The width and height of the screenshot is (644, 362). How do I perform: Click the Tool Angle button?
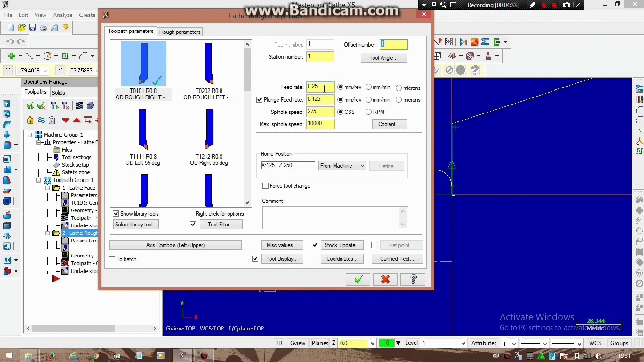click(383, 58)
